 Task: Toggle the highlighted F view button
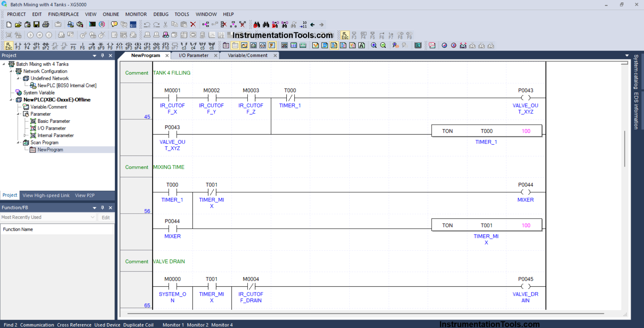pyautogui.click(x=272, y=45)
